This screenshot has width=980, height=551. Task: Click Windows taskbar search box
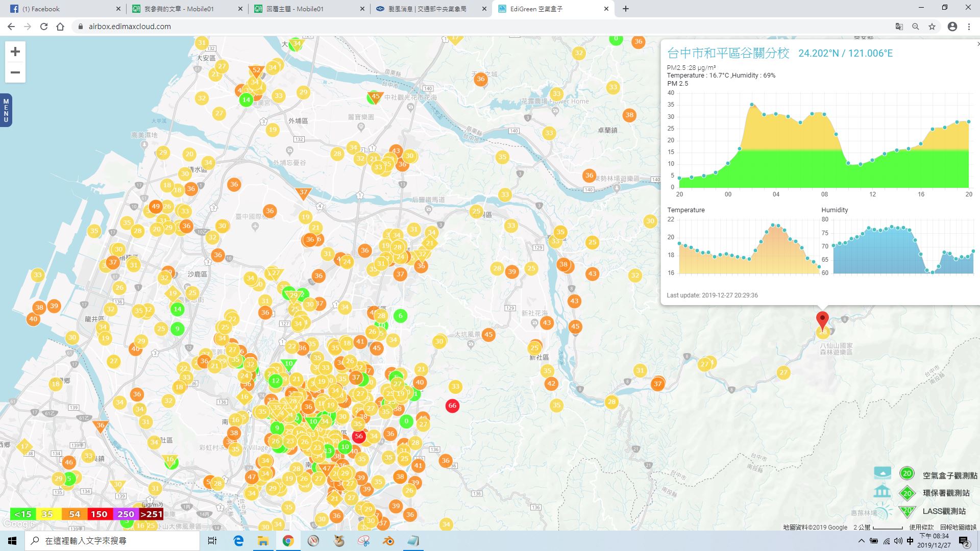point(112,541)
